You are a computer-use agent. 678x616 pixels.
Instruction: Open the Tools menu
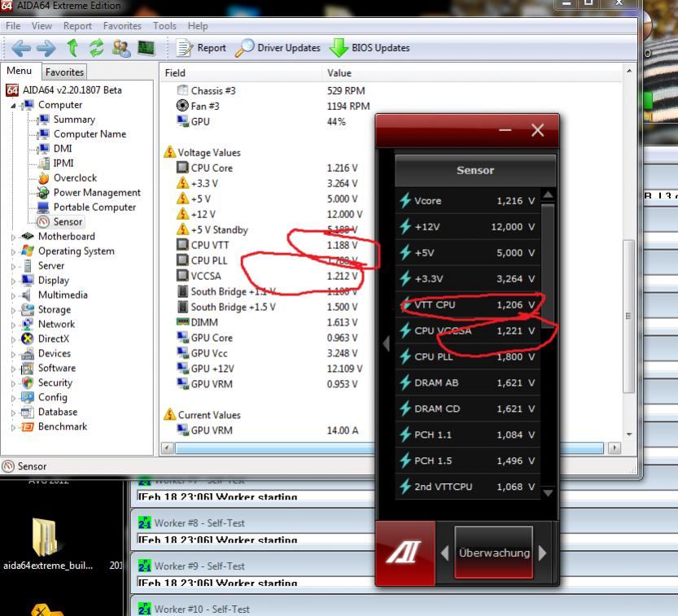[x=164, y=26]
